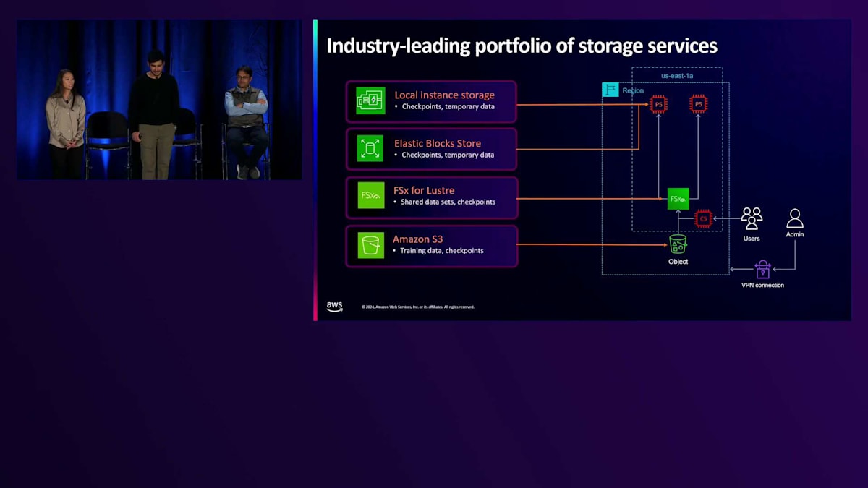
Task: Click the "Local instance storage" heading
Action: coord(444,95)
